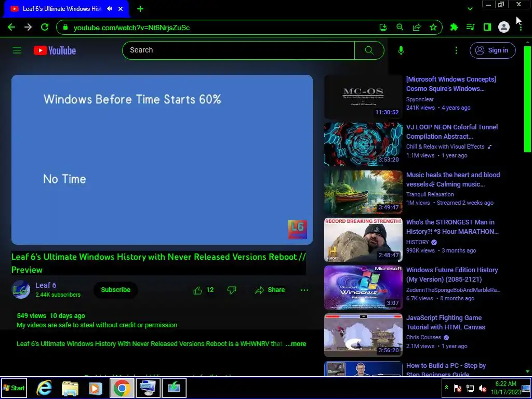Viewport: 532px width, 399px height.
Task: Select the Leaf 6's Ultimate Windows History tab
Action: (62, 9)
